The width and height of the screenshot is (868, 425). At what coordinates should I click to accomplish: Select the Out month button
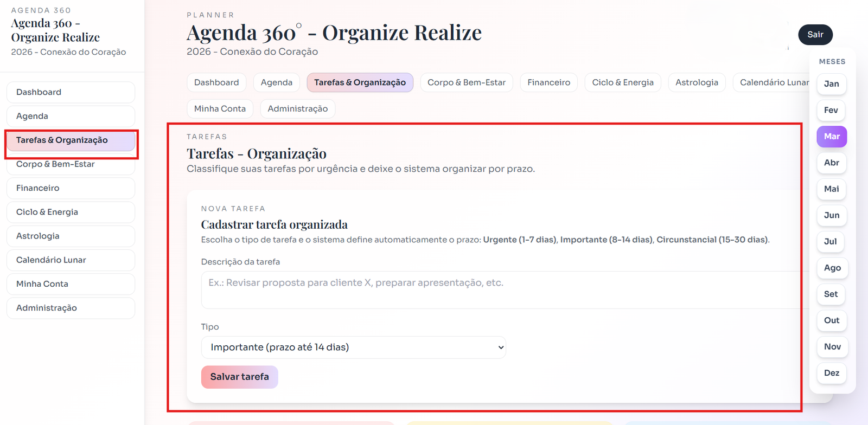[832, 320]
